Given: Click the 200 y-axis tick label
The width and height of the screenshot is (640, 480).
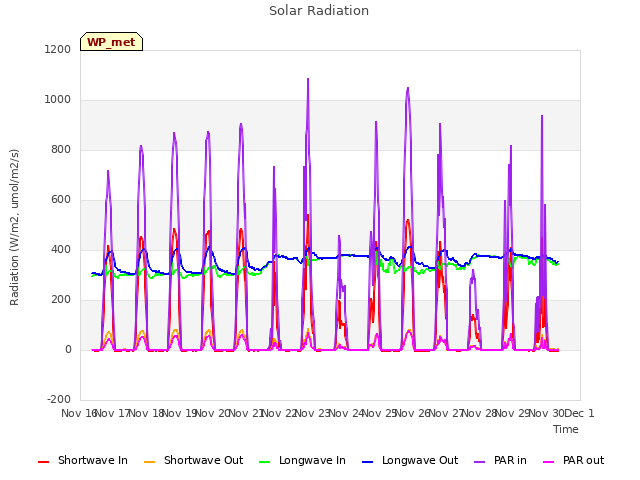Looking at the screenshot, I should pos(61,300).
